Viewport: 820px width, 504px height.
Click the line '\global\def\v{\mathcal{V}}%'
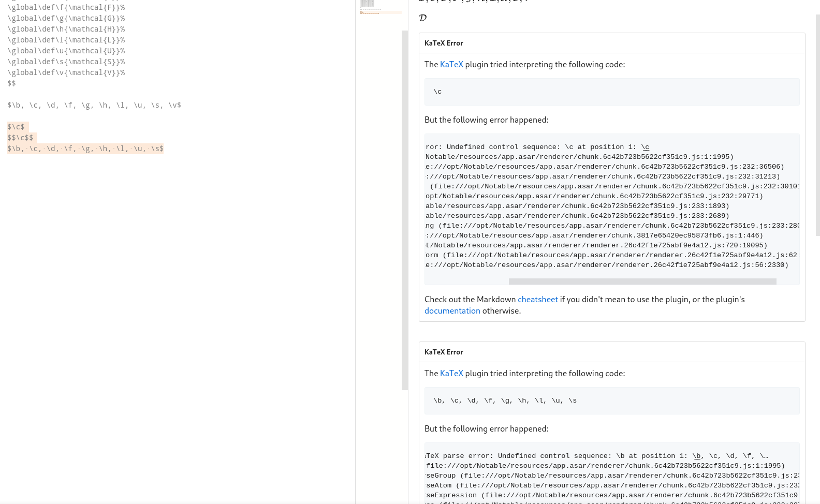(x=66, y=72)
